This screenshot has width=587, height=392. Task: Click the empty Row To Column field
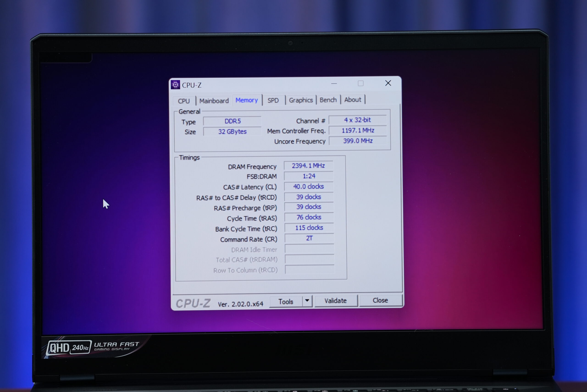(310, 269)
